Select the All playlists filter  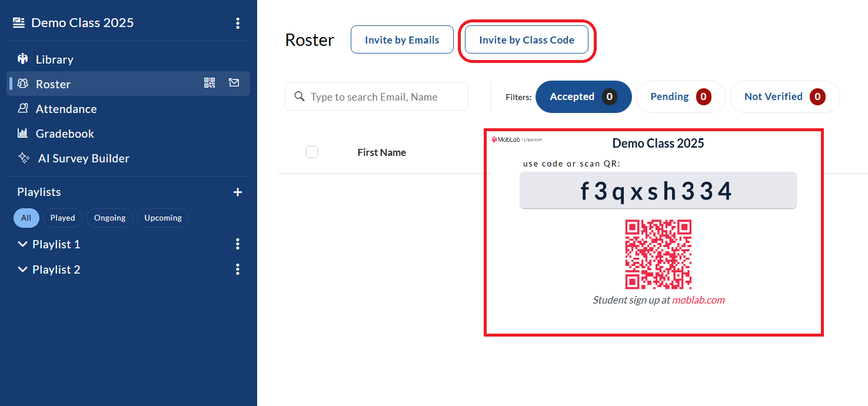(26, 218)
